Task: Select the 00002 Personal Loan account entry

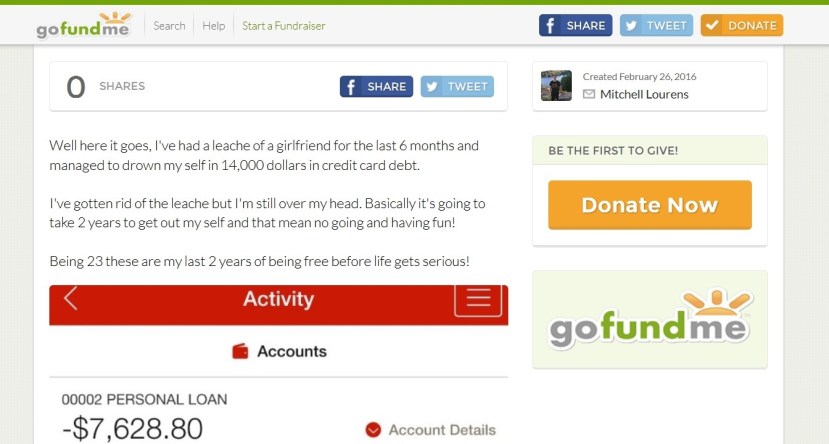Action: tap(144, 400)
